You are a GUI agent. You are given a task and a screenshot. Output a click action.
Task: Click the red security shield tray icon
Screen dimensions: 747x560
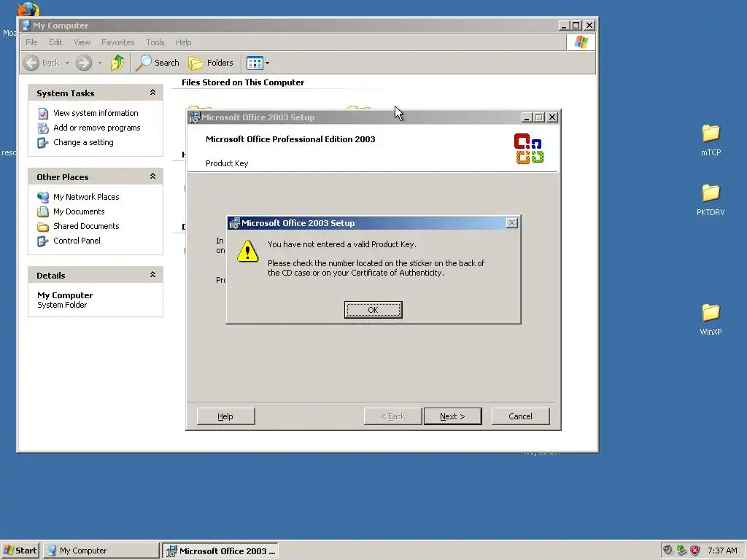(x=695, y=551)
